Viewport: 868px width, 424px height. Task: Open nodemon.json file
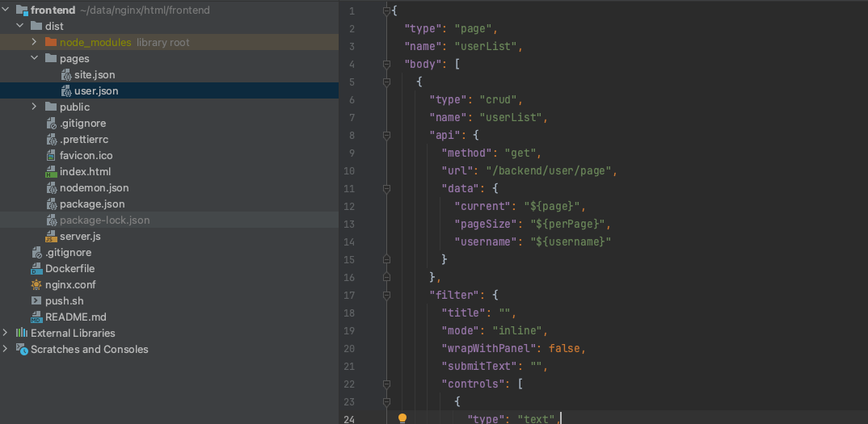pos(94,187)
